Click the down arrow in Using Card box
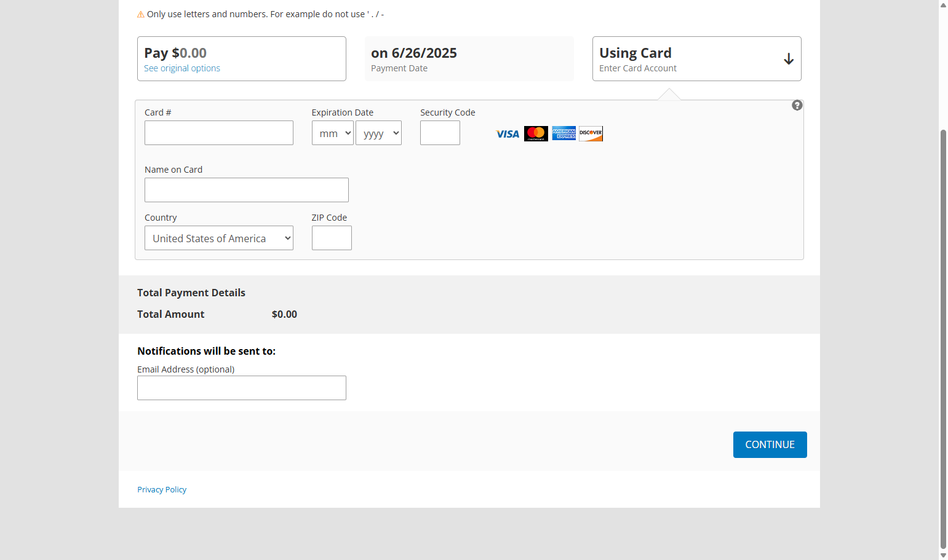The image size is (948, 560). 789,59
